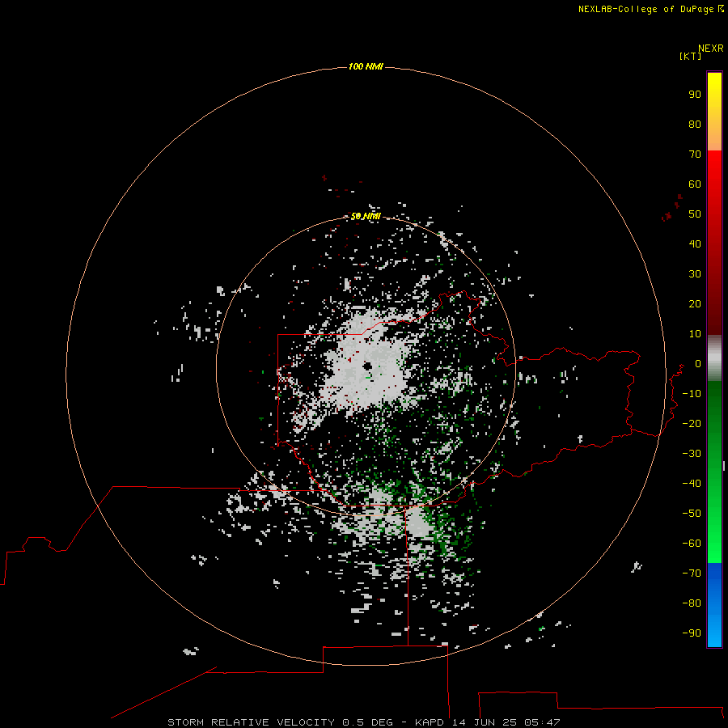Click the NEXLAB-College of DuPage label

[645, 9]
